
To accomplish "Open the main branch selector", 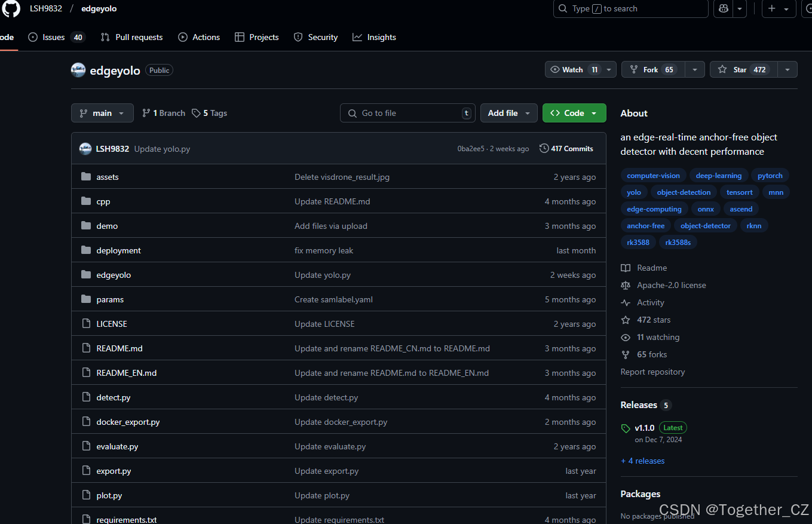I will 102,113.
